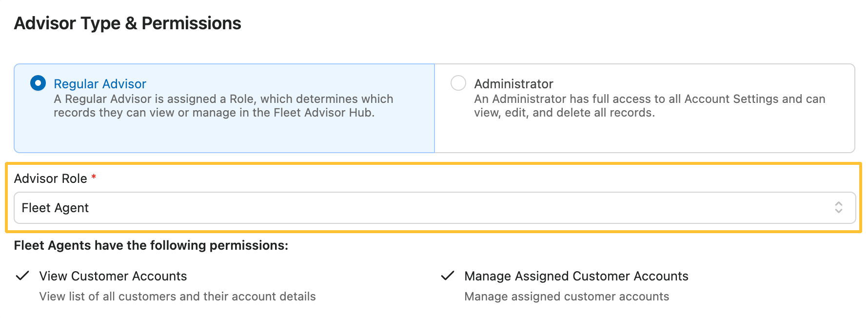The height and width of the screenshot is (318, 868).
Task: Click the 'Manage assigned customer accounts' description
Action: coord(566,297)
